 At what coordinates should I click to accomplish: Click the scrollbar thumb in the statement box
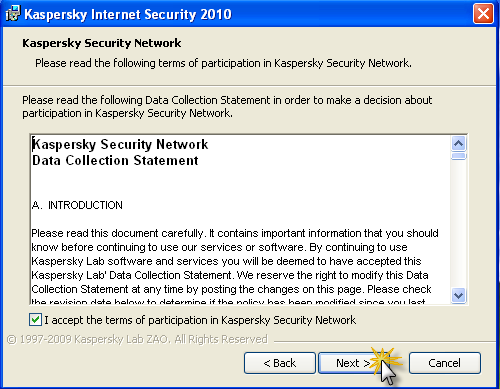click(459, 156)
